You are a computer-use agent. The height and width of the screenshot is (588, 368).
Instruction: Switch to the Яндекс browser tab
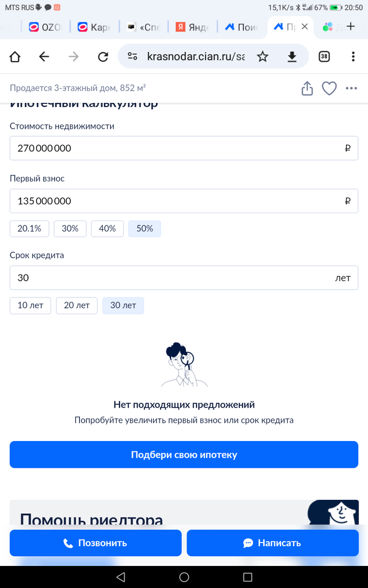191,27
